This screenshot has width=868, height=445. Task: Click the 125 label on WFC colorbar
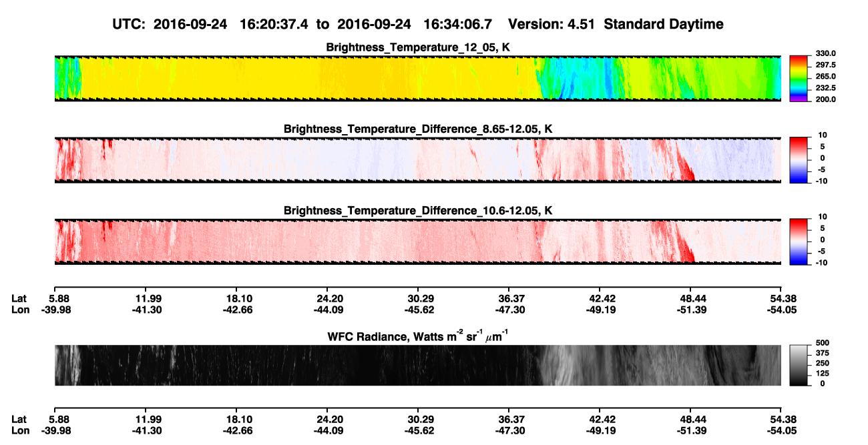(x=821, y=374)
